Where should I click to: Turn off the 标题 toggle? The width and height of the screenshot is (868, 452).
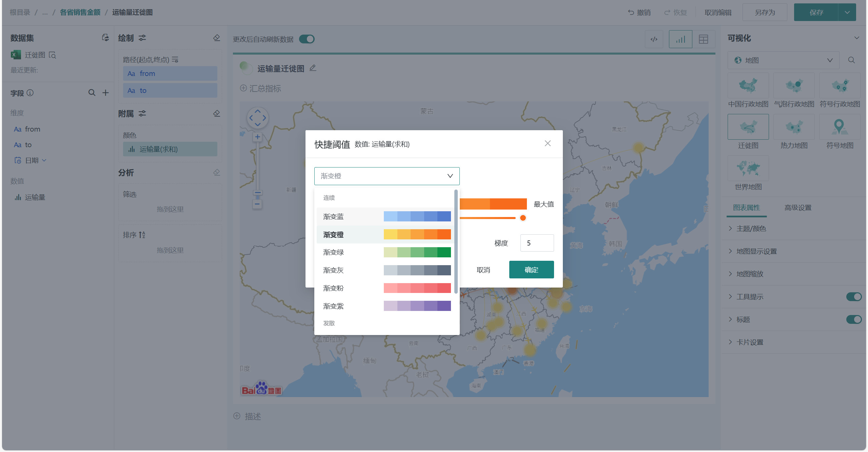click(853, 319)
